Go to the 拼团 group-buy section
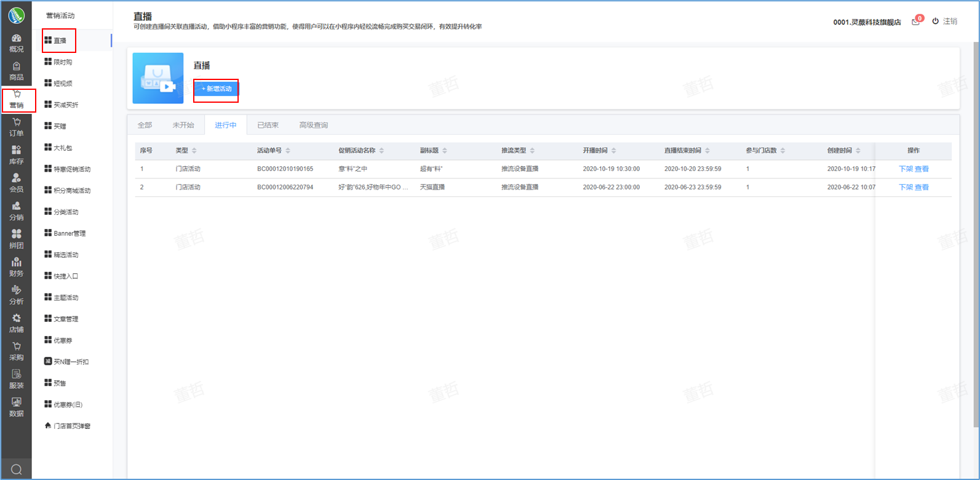 (x=17, y=239)
